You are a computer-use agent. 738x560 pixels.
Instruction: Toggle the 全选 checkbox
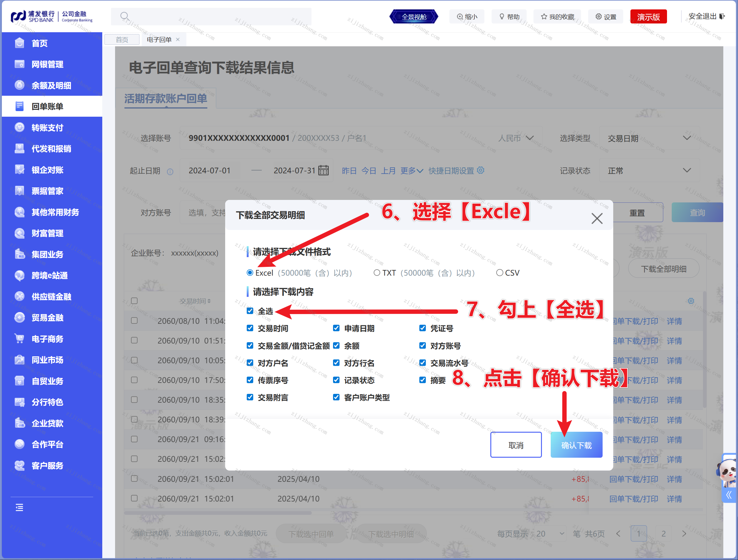(x=250, y=311)
